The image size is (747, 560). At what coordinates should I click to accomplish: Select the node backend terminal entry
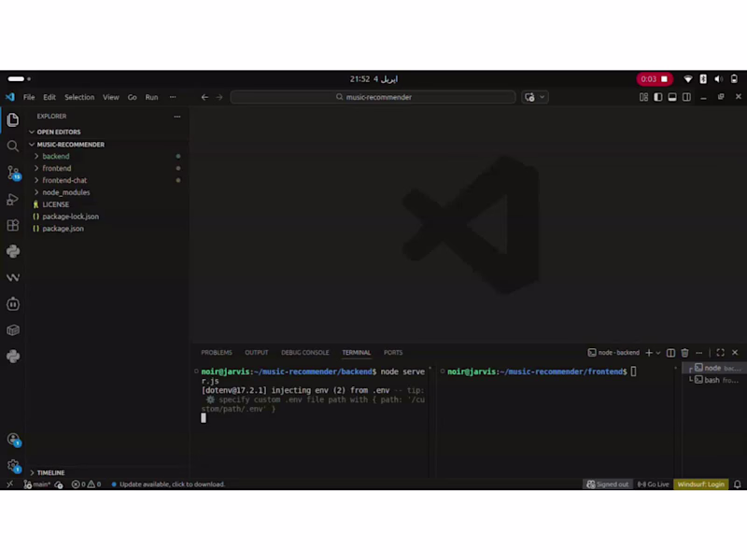[x=715, y=368]
